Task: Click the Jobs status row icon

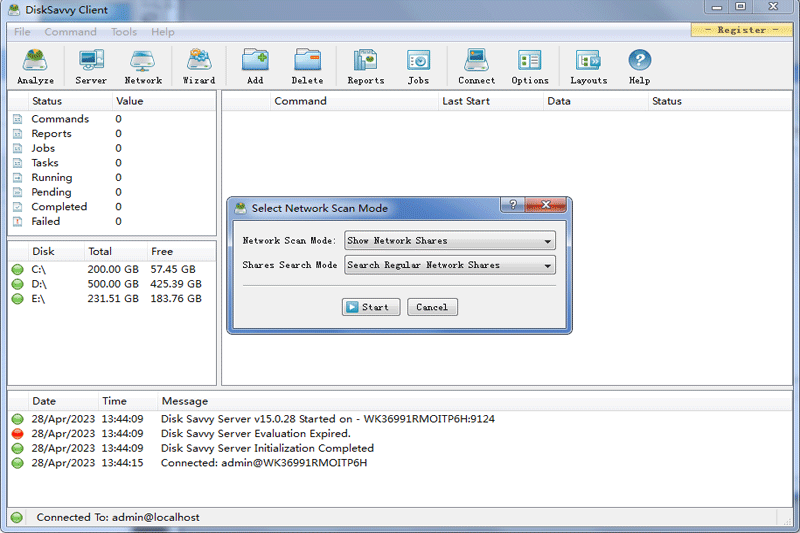Action: click(17, 148)
